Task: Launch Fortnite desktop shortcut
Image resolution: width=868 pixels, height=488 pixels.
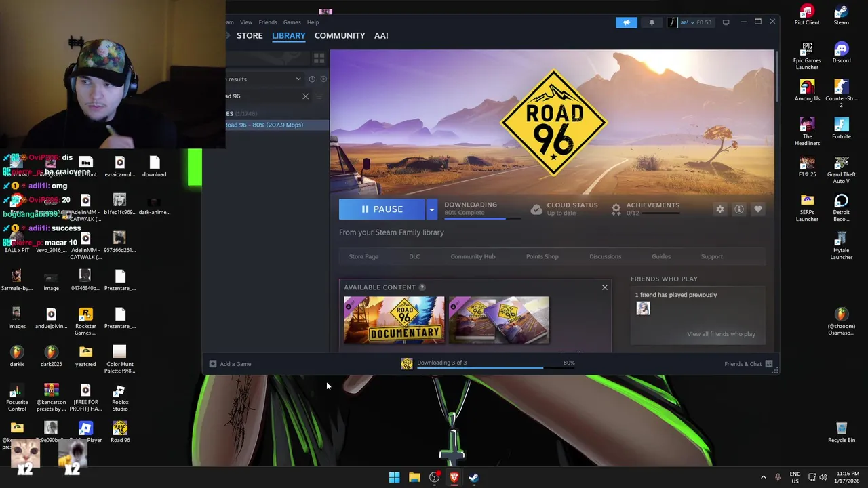Action: pyautogui.click(x=842, y=129)
